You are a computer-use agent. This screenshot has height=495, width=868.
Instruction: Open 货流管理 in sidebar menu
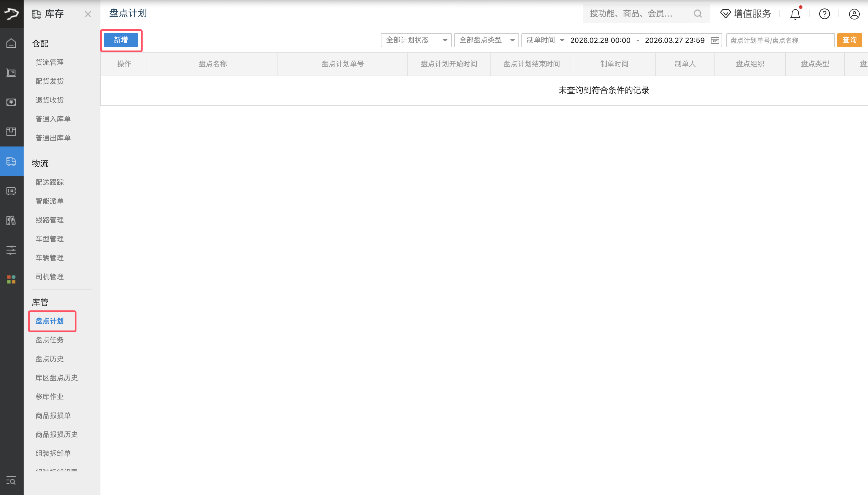click(50, 62)
